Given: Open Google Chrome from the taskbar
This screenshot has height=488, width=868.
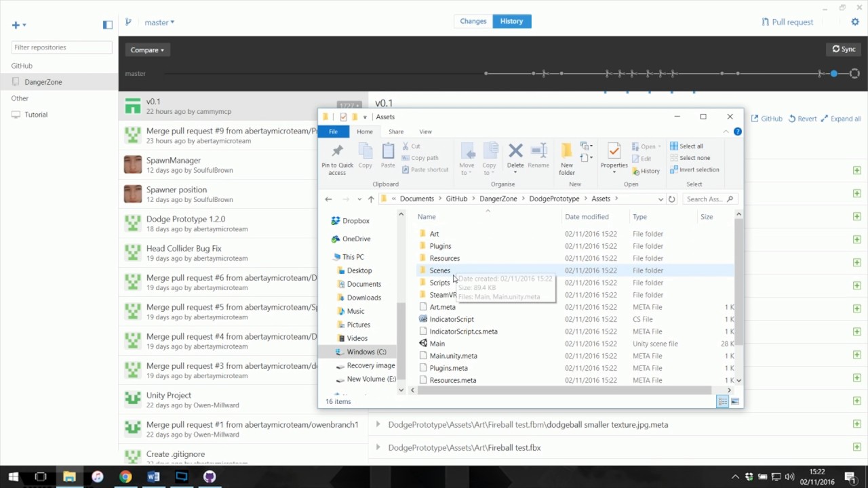Looking at the screenshot, I should click(125, 476).
